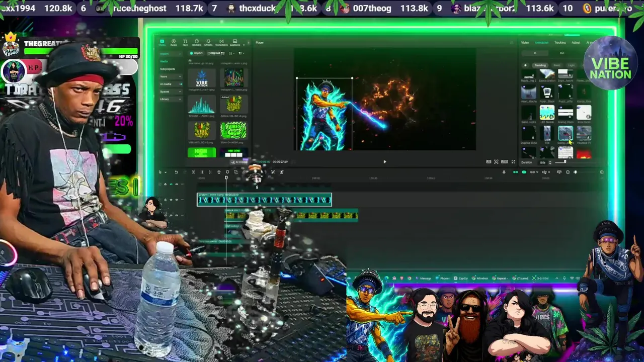Select the Light animation category
The image size is (644, 362).
click(x=572, y=65)
